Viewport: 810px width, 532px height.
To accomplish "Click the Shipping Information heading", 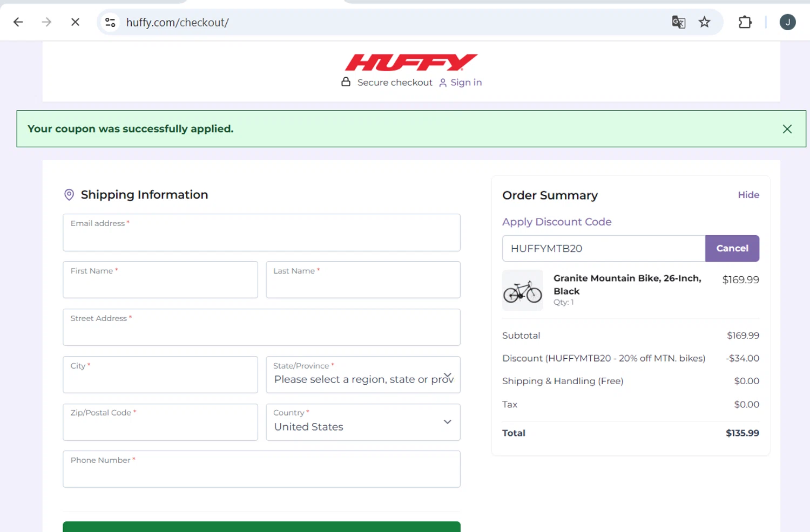I will coord(144,195).
